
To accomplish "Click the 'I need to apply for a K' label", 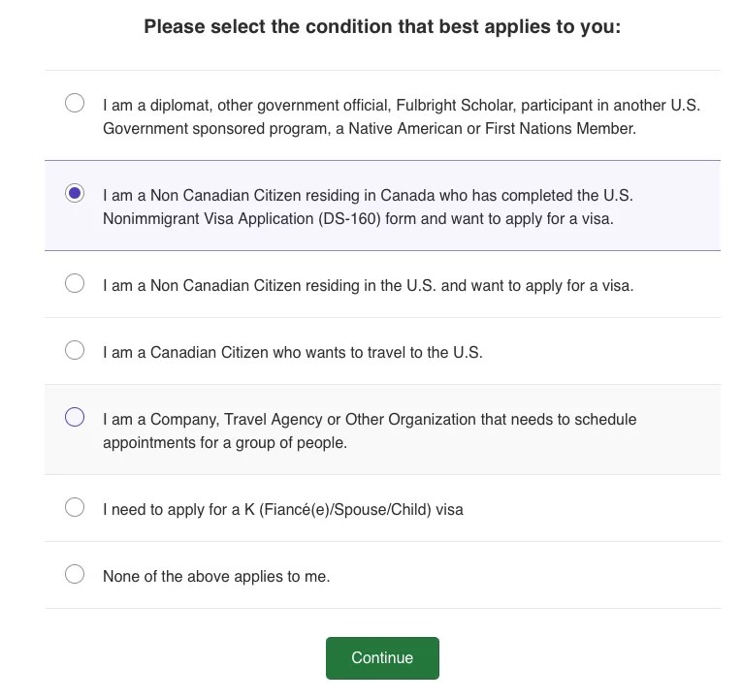I will point(283,510).
